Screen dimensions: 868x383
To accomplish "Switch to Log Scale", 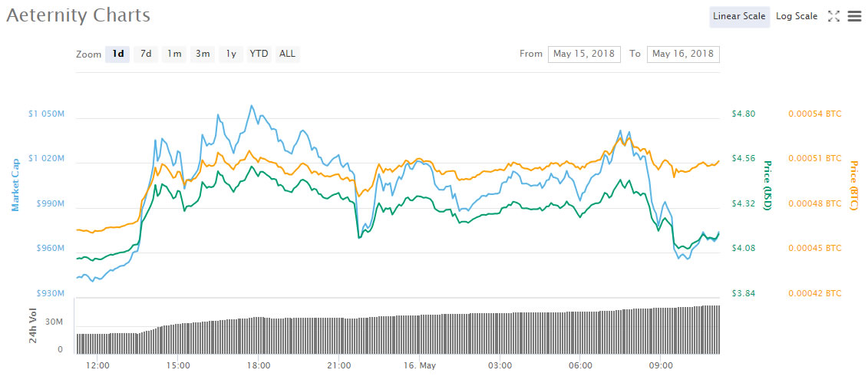I will point(797,16).
